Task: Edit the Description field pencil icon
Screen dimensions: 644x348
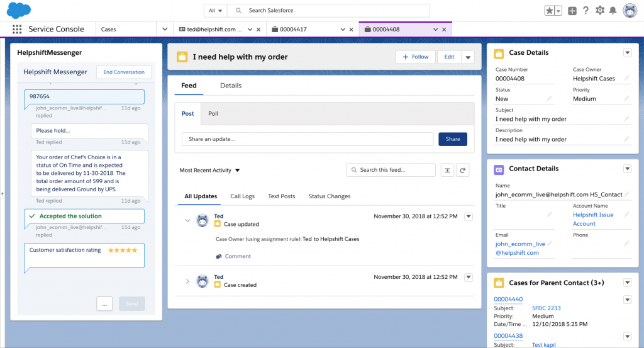Action: click(x=626, y=139)
